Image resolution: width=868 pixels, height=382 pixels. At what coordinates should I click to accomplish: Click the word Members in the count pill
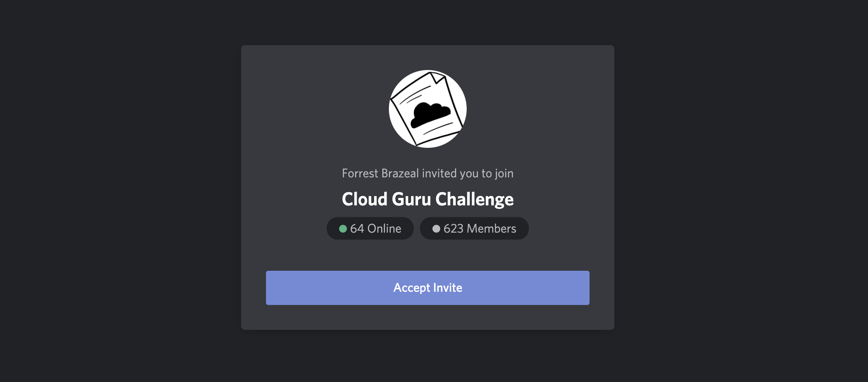[492, 228]
